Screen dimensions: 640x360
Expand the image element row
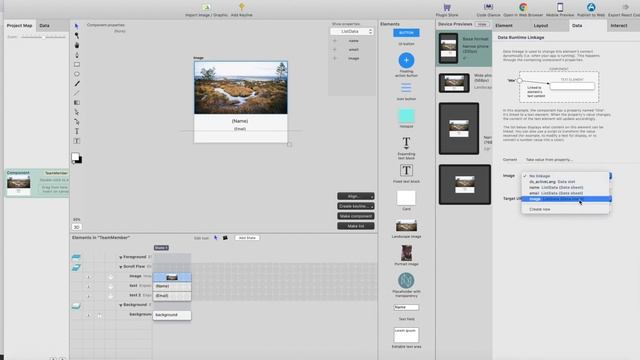coord(89,277)
